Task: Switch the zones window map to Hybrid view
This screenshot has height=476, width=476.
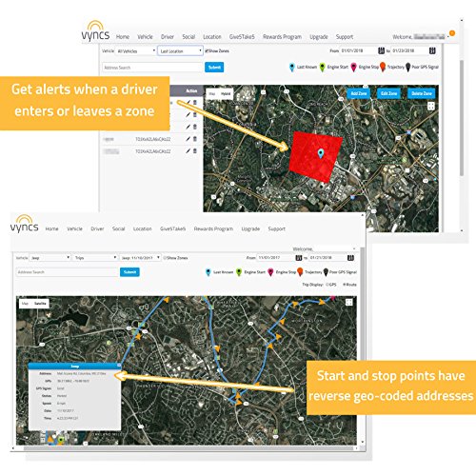Action: click(x=226, y=93)
